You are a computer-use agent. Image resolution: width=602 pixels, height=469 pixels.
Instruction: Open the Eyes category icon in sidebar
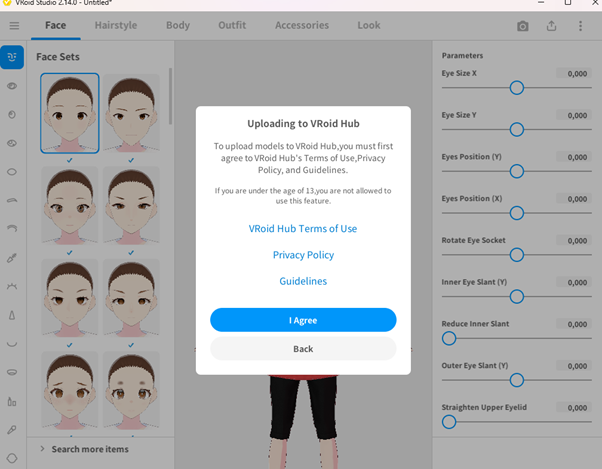(12, 86)
